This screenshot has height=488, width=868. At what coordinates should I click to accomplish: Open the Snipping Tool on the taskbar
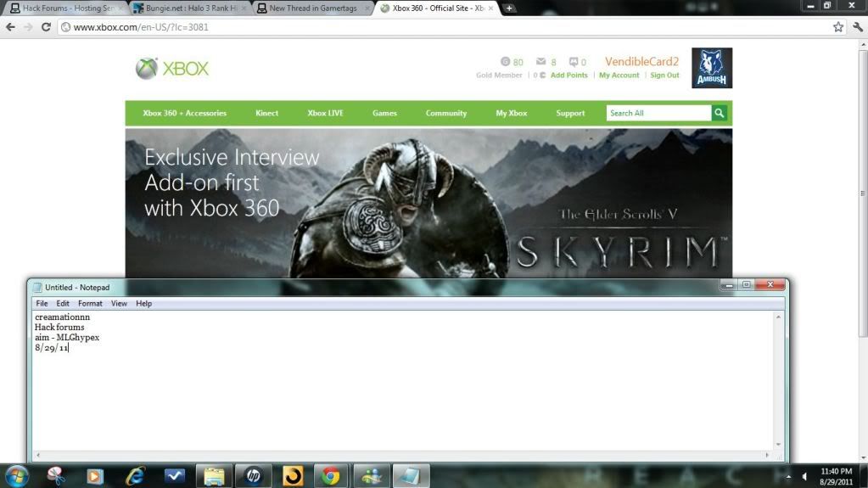(56, 476)
